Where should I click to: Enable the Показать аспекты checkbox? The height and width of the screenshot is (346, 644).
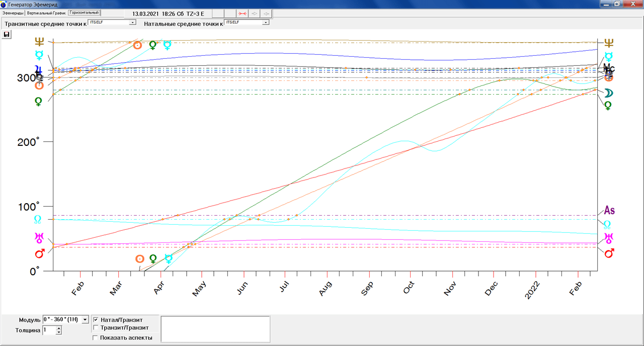96,338
